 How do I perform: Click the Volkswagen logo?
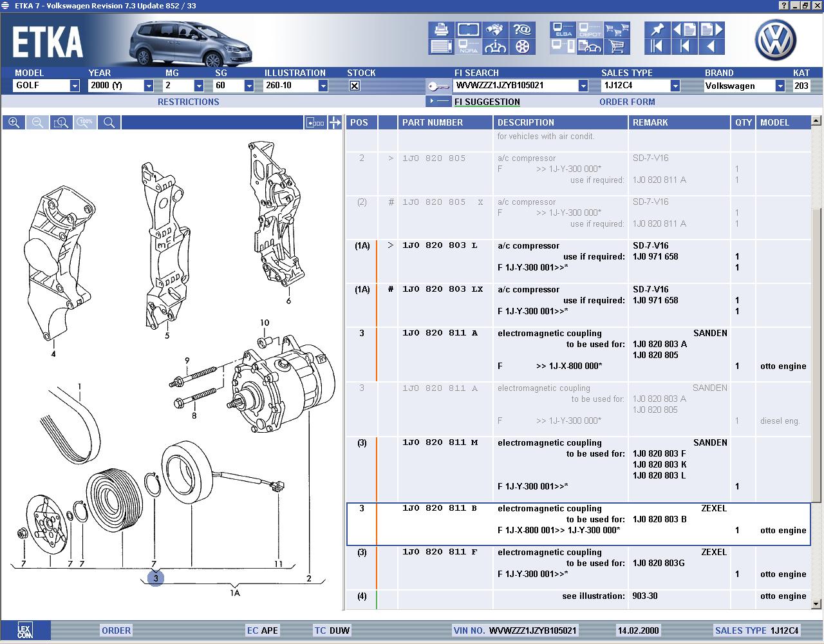coord(775,39)
